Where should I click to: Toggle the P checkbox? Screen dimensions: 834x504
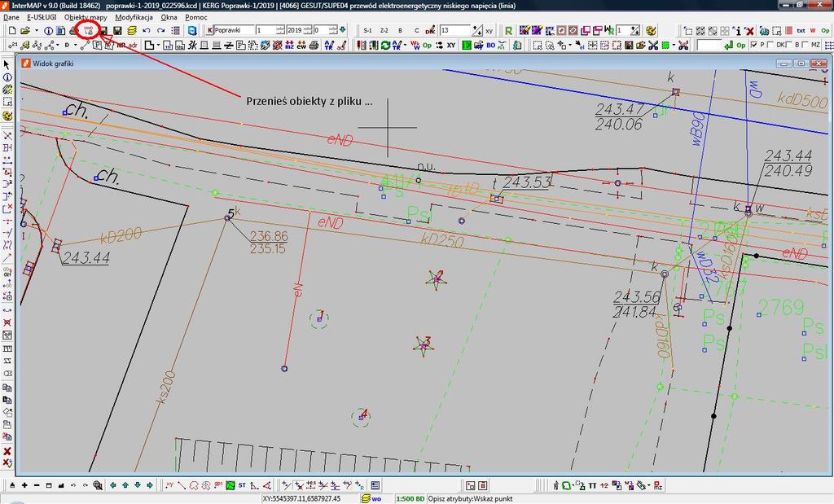[x=754, y=46]
